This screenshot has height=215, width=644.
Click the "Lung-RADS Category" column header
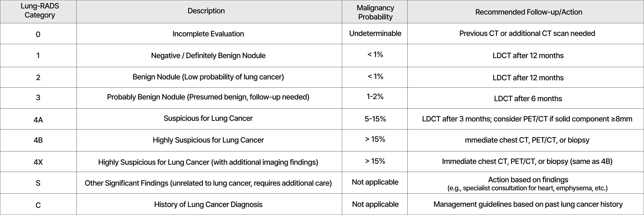(x=40, y=11)
